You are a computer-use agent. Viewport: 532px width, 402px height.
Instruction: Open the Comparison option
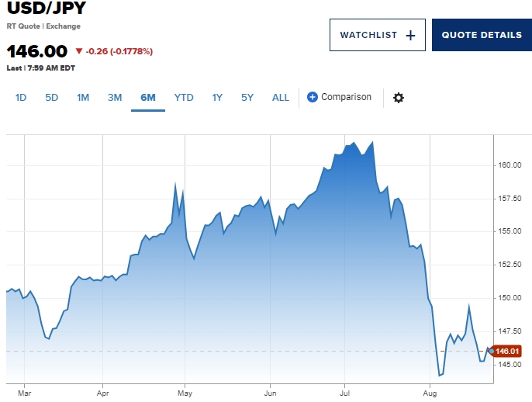[x=346, y=97]
